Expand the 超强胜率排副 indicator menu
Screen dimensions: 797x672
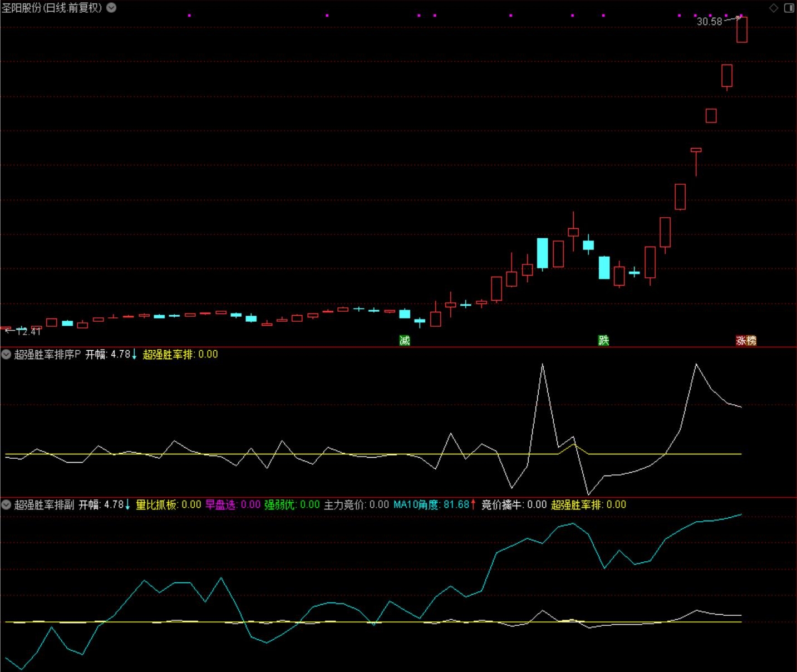[6, 504]
